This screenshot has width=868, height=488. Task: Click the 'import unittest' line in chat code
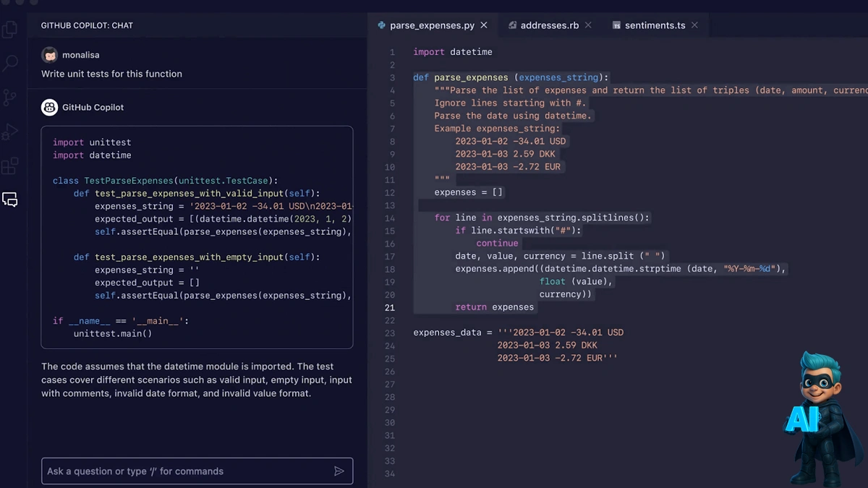pos(92,142)
